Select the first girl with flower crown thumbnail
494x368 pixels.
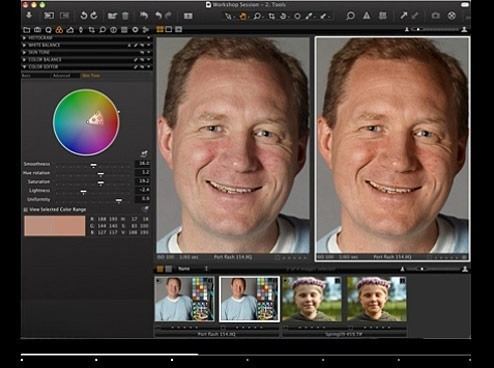[x=312, y=299]
